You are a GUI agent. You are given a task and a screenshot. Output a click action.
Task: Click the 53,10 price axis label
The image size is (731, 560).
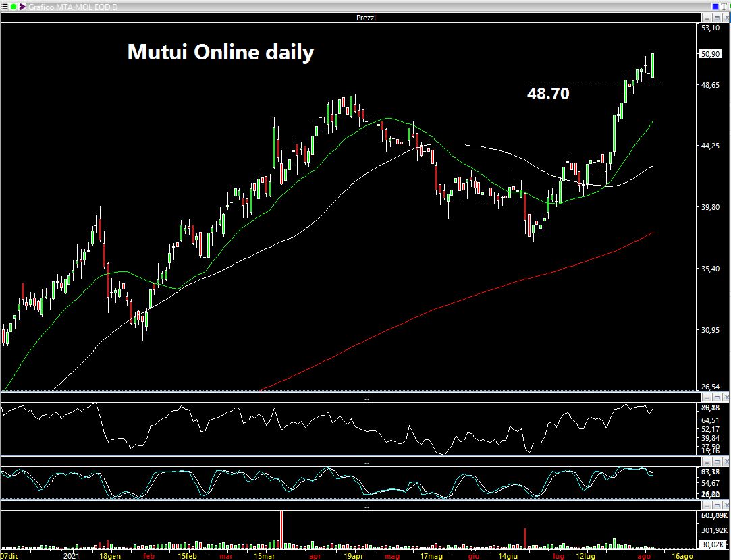tap(710, 28)
